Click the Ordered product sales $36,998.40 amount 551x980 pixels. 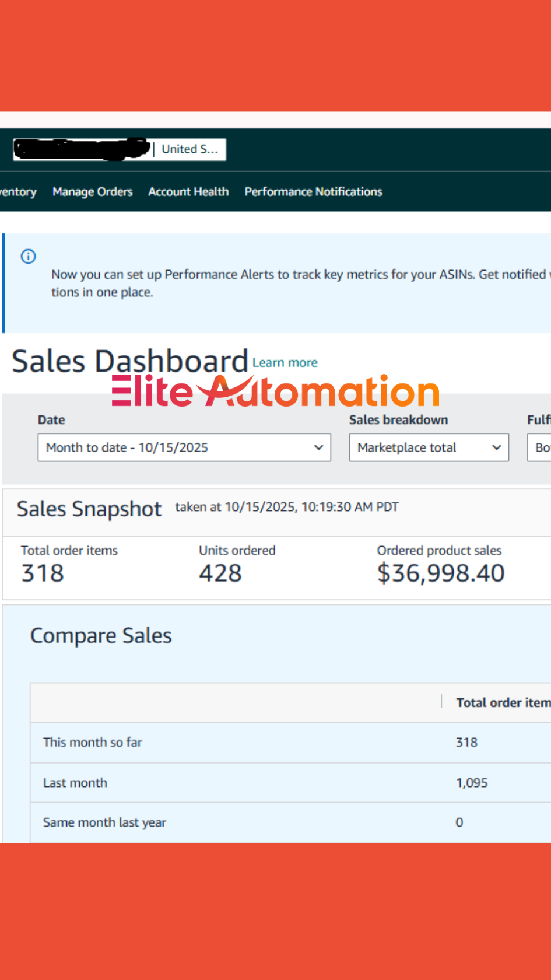[x=441, y=573]
